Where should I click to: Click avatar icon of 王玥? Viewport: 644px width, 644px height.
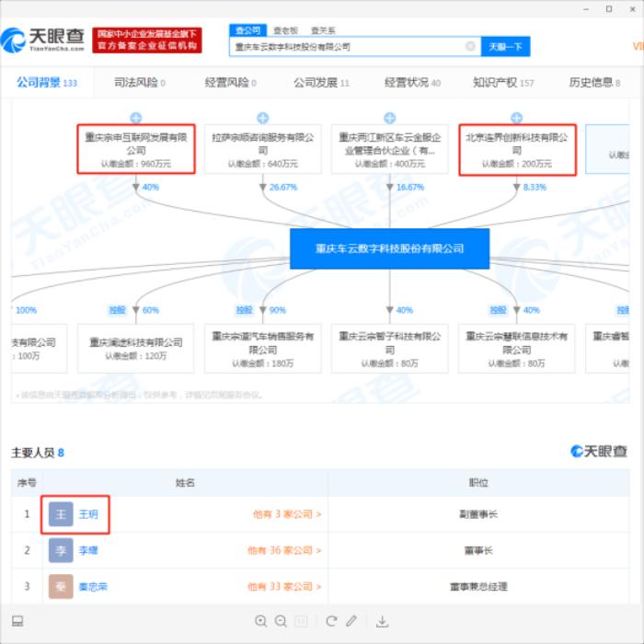pyautogui.click(x=61, y=513)
